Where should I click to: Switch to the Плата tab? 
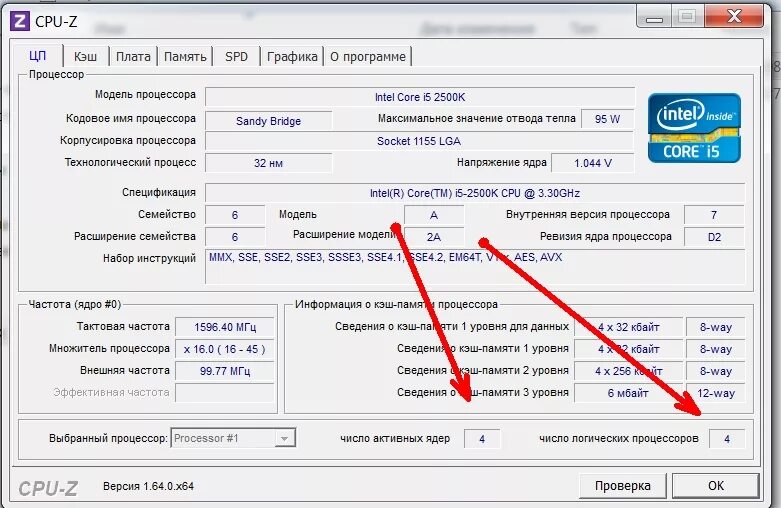pos(133,56)
